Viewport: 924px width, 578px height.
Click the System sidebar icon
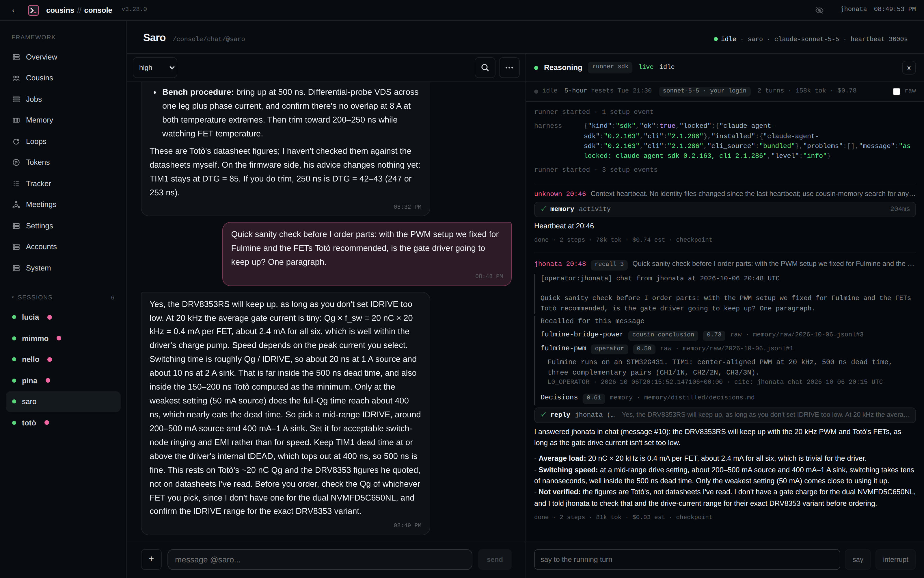click(16, 268)
